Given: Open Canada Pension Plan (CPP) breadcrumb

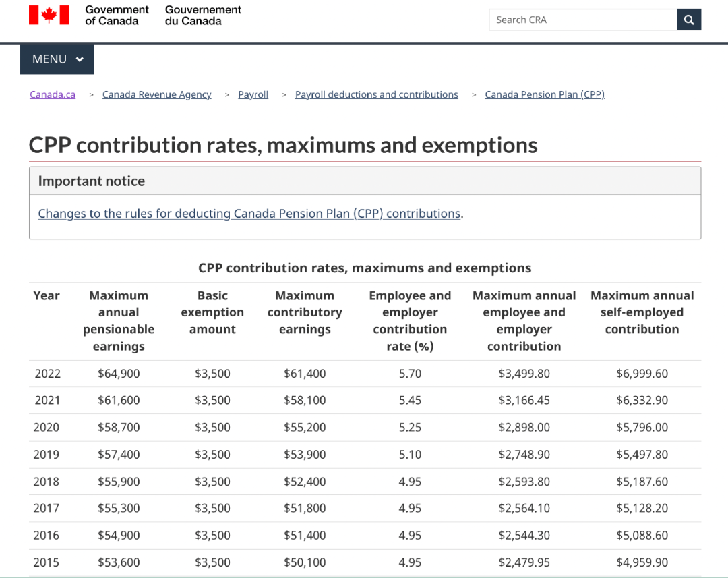Looking at the screenshot, I should coord(545,94).
